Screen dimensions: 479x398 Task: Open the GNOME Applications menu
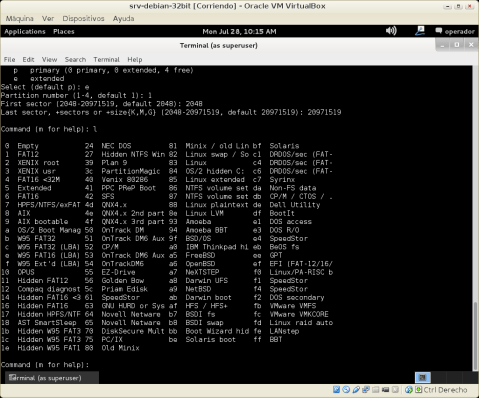25,31
